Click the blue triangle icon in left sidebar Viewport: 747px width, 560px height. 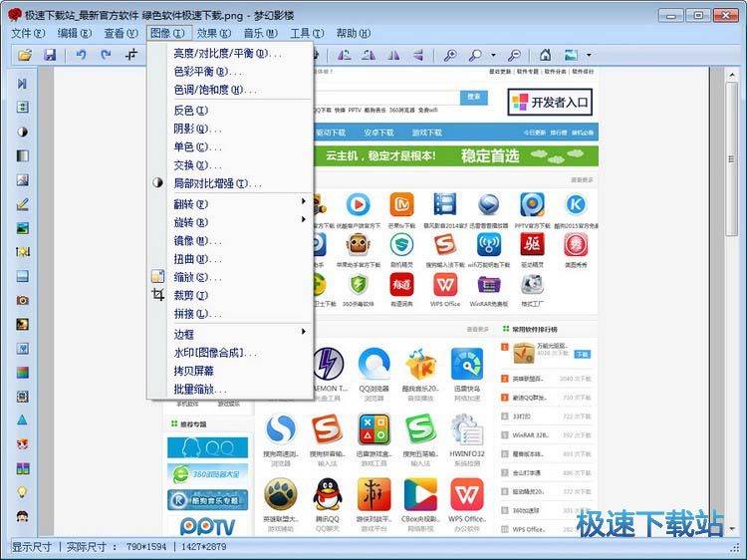(x=22, y=420)
